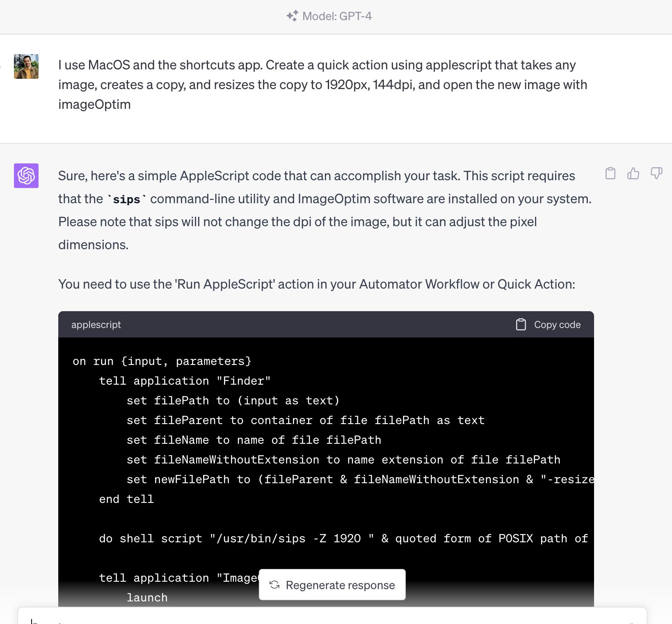Click the line 'on run {input, parameters}'
Image resolution: width=672 pixels, height=624 pixels.
click(162, 361)
